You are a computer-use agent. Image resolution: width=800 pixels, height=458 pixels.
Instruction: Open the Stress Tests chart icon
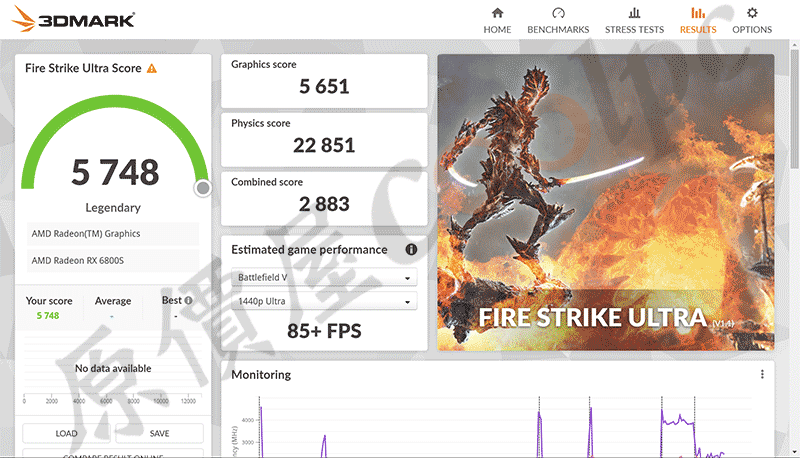click(634, 13)
